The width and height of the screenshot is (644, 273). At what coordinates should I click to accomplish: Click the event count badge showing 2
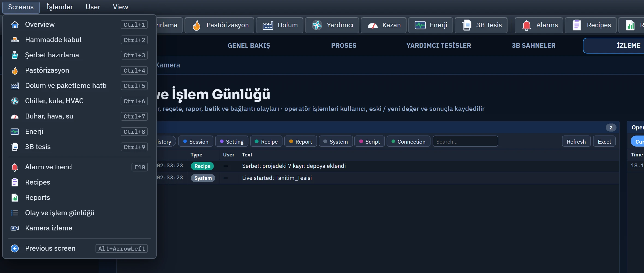(x=611, y=127)
